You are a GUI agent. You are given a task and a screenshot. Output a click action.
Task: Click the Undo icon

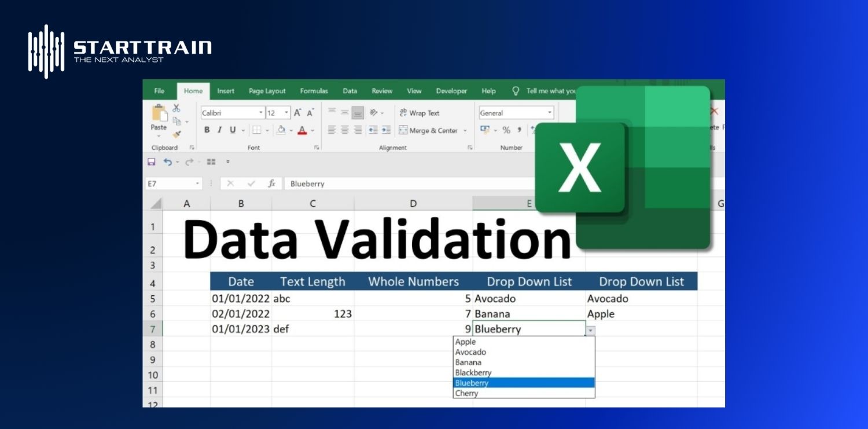(166, 162)
